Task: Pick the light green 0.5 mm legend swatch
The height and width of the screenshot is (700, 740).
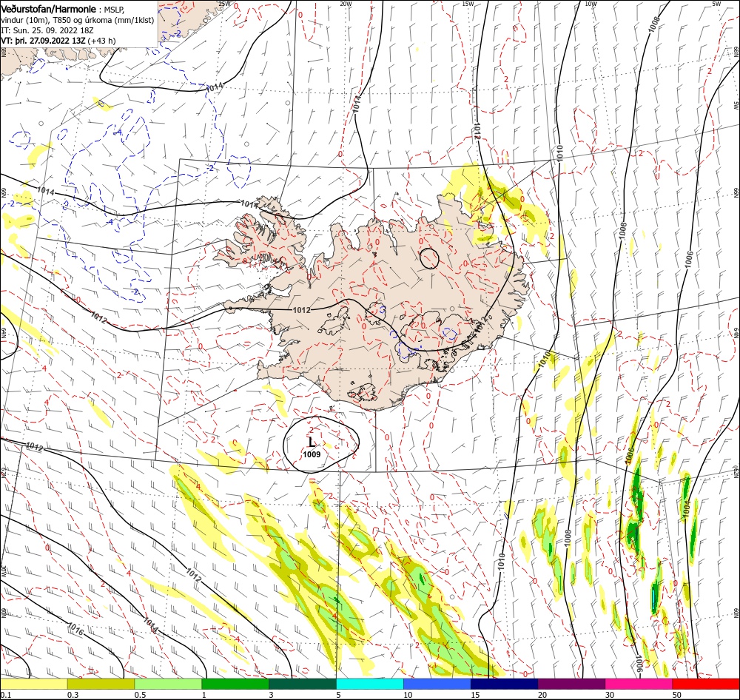Action: (x=168, y=684)
